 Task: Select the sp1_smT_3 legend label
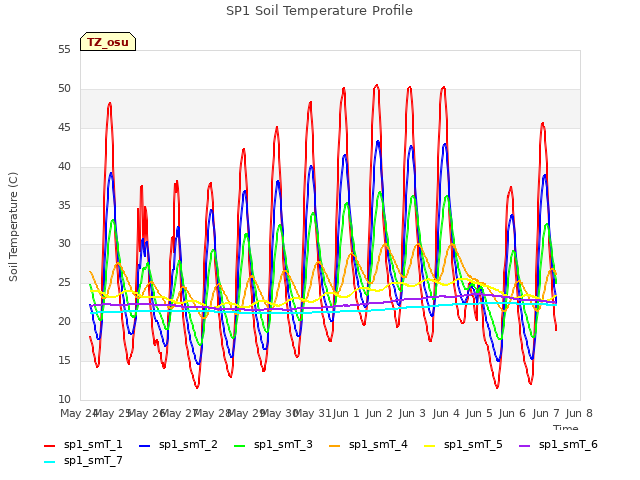283,444
